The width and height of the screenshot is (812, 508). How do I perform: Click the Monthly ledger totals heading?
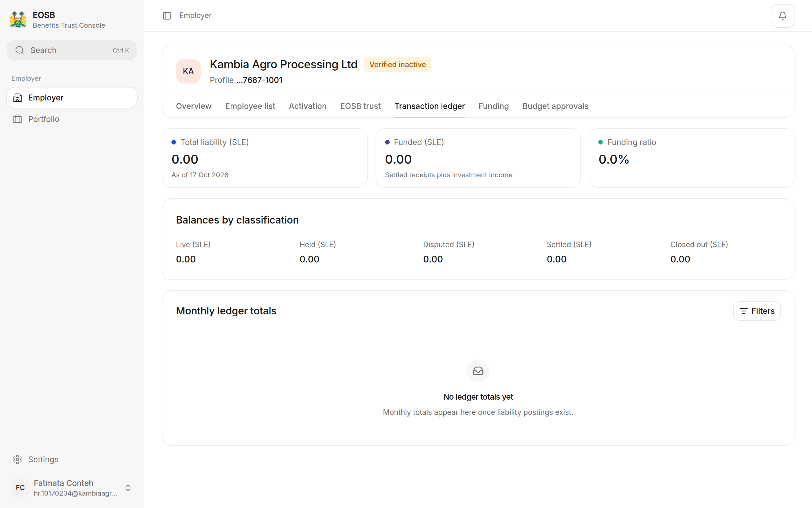[226, 311]
